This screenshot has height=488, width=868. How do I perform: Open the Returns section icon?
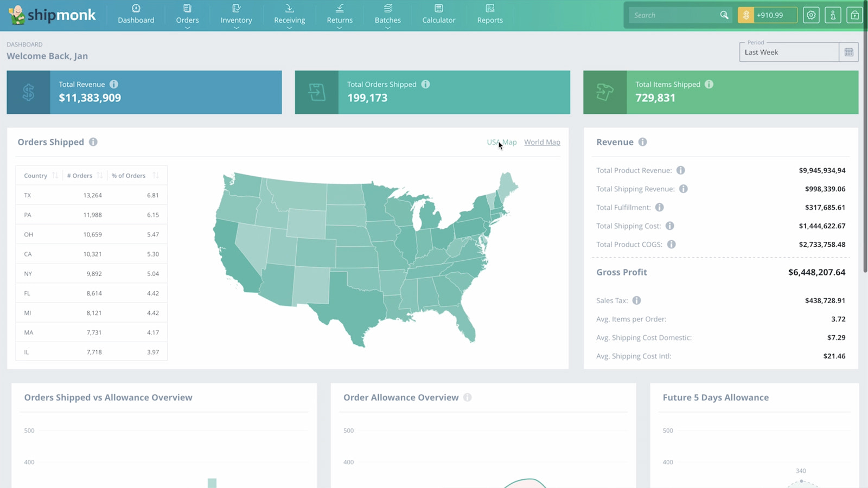coord(339,9)
